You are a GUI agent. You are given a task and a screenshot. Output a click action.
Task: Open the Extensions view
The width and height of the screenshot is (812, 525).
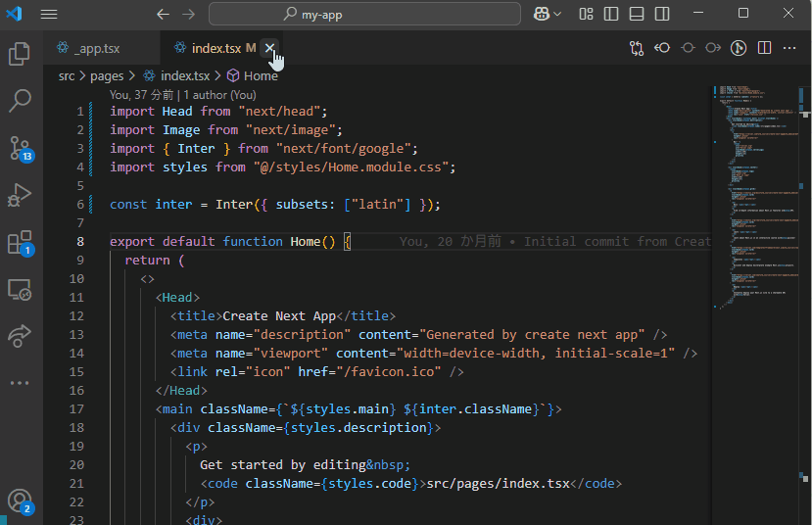pos(21,242)
